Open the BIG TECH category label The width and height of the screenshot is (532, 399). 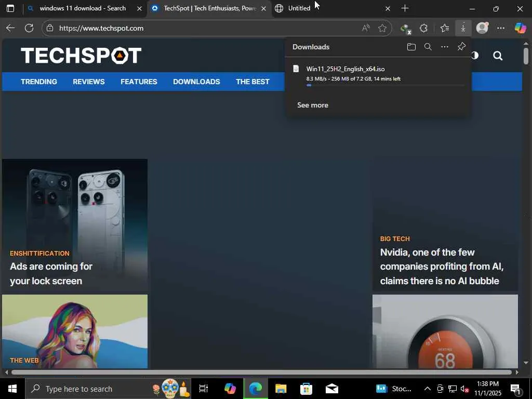(395, 239)
